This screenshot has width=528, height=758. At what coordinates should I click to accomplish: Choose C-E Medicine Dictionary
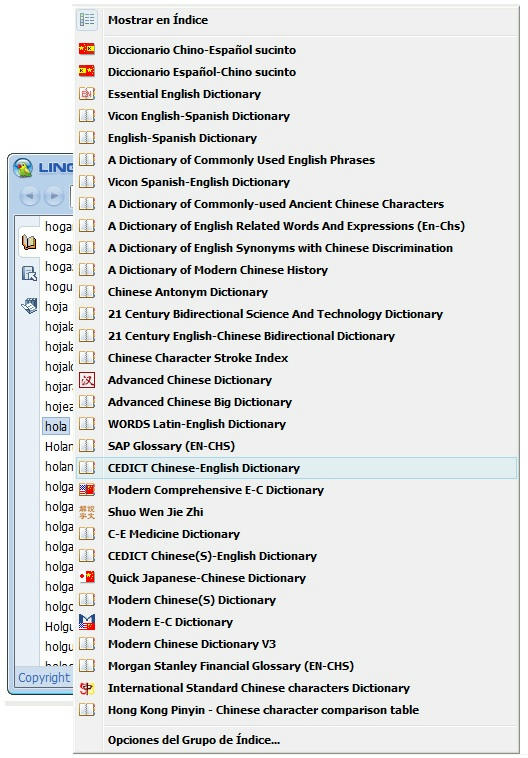pos(296,534)
